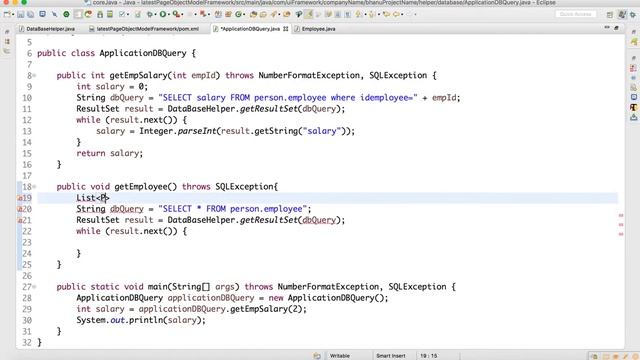Collapse the getEmployee method at line 18
This screenshot has width=640, height=360.
(34, 187)
